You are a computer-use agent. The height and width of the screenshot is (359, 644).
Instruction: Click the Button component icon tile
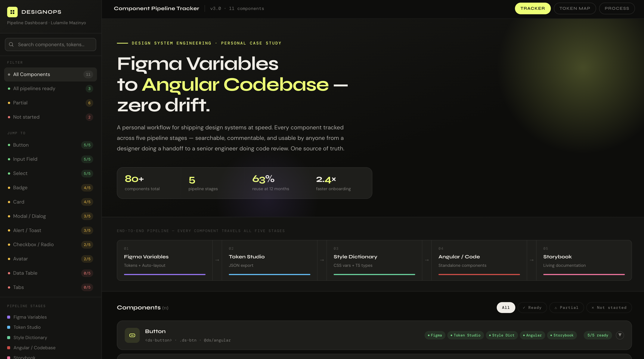pyautogui.click(x=132, y=335)
